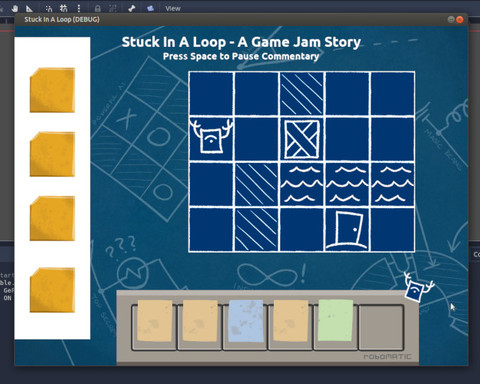Viewport: 480px width, 384px height.
Task: Click the lock icon in editor toolbar
Action: tap(98, 9)
